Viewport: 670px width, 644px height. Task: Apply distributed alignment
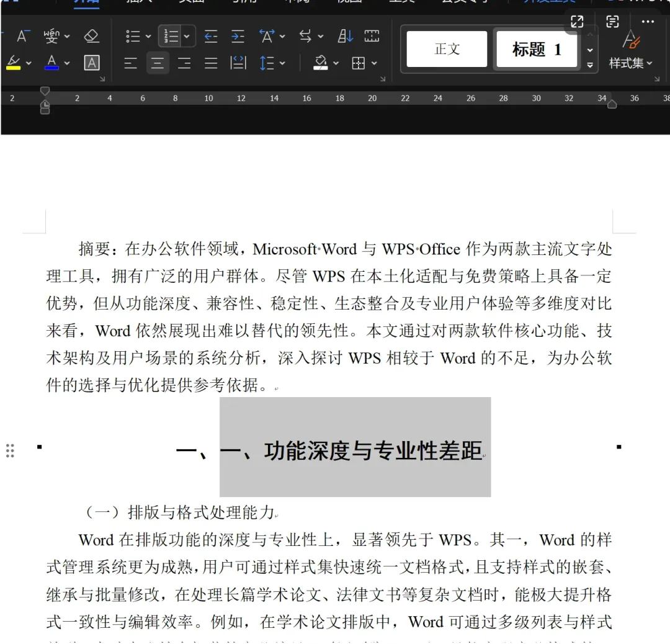click(x=238, y=63)
